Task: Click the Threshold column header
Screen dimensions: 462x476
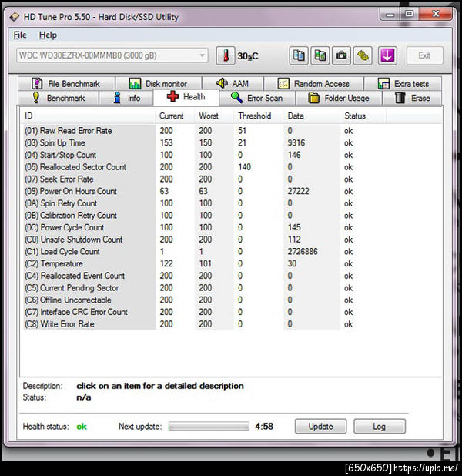Action: pyautogui.click(x=259, y=116)
